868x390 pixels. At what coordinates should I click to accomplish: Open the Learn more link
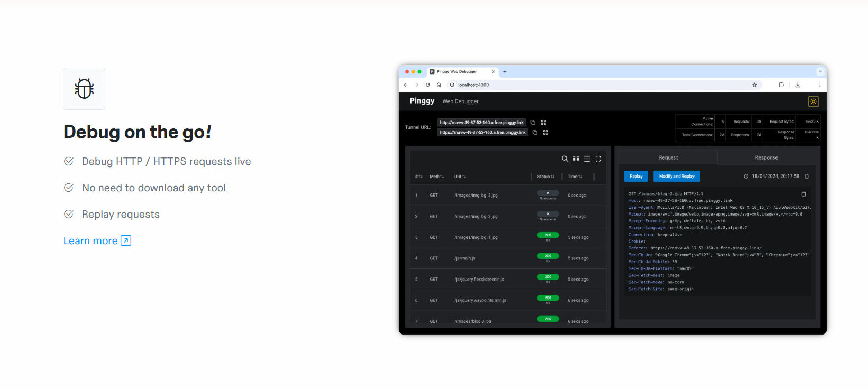coord(97,241)
